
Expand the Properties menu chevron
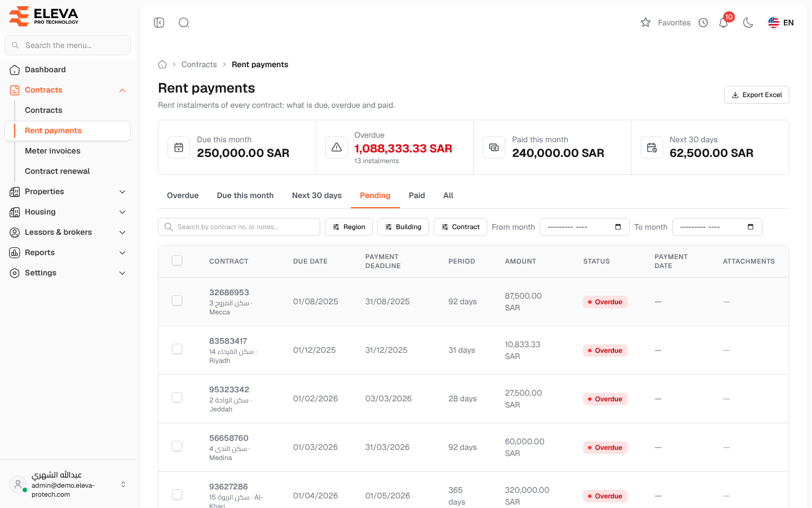(122, 192)
